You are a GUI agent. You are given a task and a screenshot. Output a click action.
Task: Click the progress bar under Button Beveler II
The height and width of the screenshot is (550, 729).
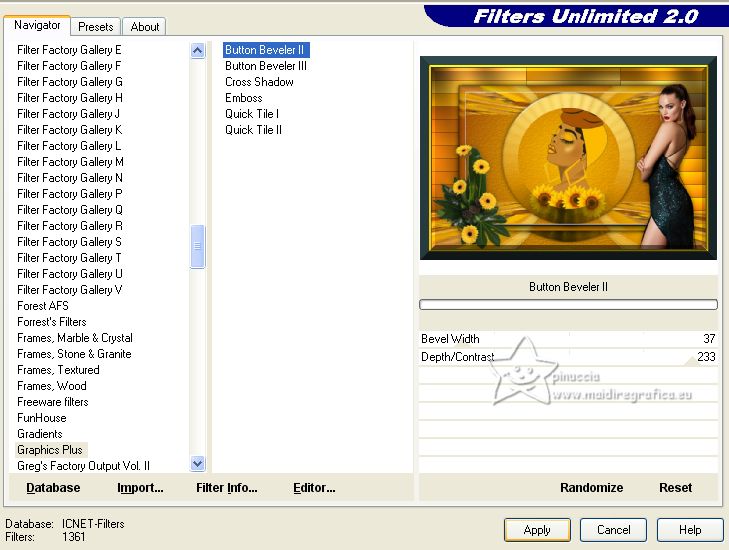568,305
